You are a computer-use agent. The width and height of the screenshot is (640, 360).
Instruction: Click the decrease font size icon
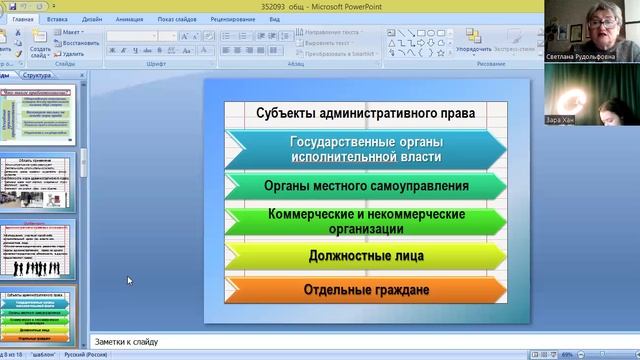tap(196, 37)
